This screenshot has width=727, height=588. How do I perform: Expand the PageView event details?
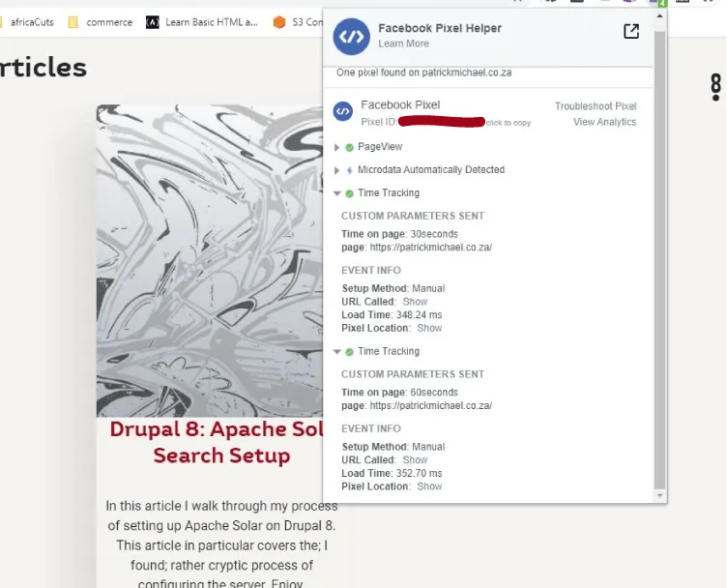point(337,147)
